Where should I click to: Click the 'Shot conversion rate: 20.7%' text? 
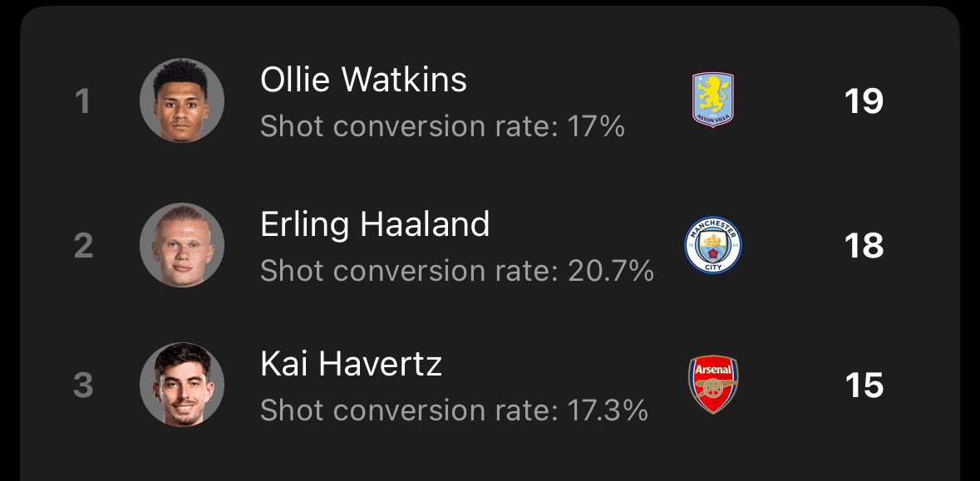(457, 271)
